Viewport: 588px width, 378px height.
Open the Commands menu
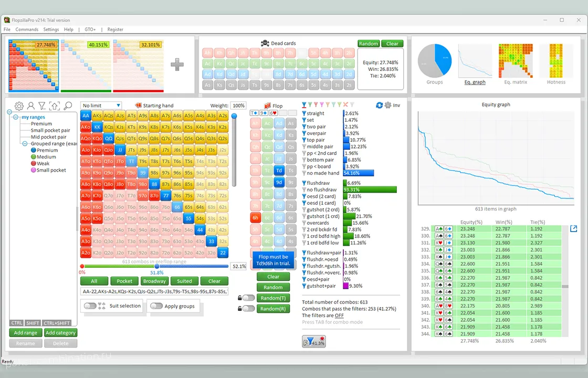pos(27,29)
